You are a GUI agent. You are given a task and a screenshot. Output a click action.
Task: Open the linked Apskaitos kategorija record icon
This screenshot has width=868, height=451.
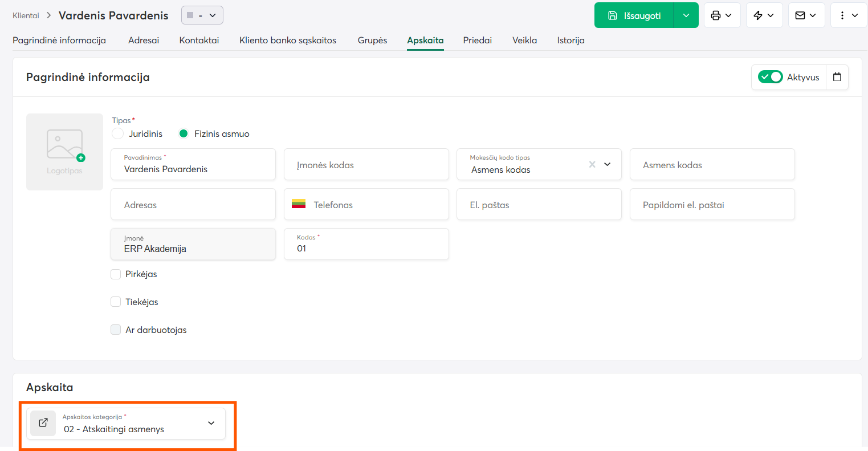click(43, 423)
